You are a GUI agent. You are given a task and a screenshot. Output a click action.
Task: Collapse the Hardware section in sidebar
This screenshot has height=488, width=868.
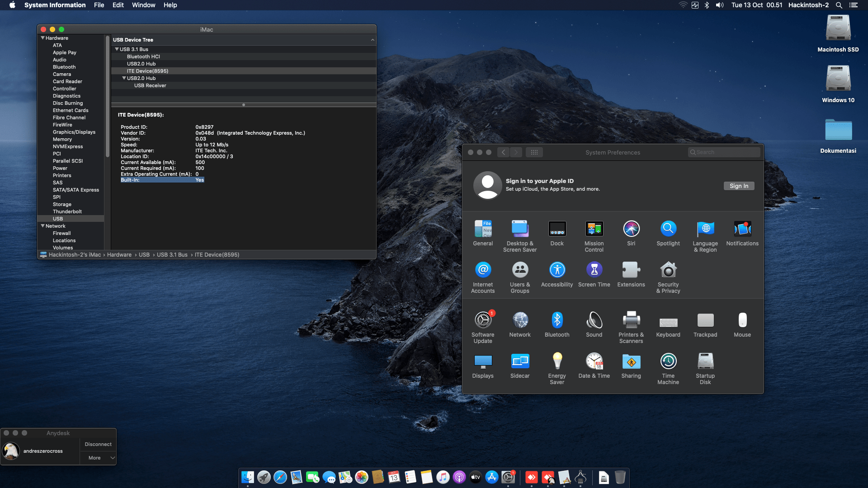click(43, 38)
